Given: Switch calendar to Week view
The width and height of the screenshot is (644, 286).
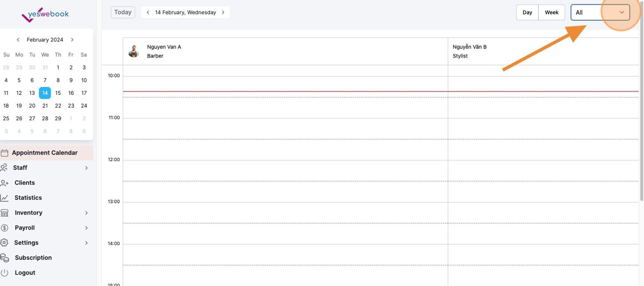Looking at the screenshot, I should 551,12.
